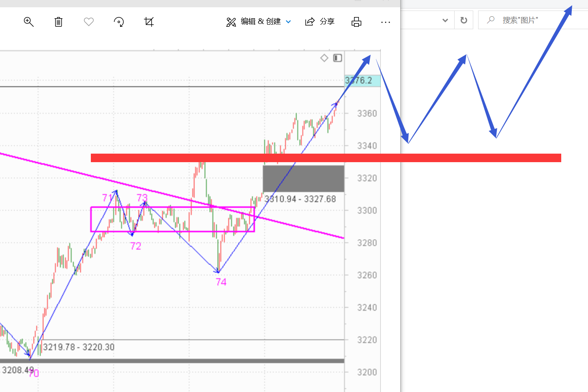Image resolution: width=588 pixels, height=392 pixels.
Task: Click the 3310.94 - 3327.68 zone label
Action: [300, 199]
